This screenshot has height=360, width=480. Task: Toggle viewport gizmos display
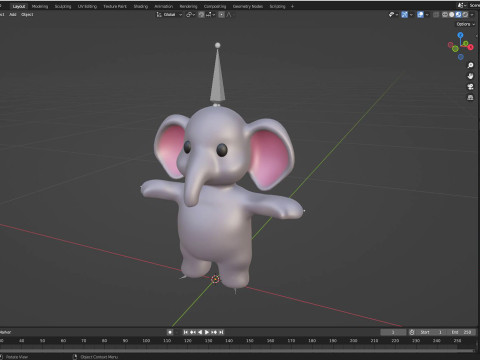[x=404, y=15]
